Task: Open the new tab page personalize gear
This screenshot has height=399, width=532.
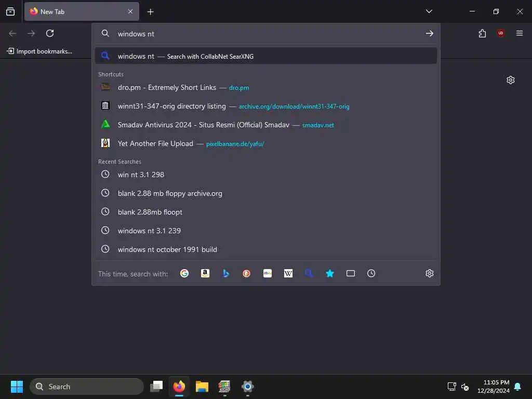Action: pyautogui.click(x=511, y=80)
